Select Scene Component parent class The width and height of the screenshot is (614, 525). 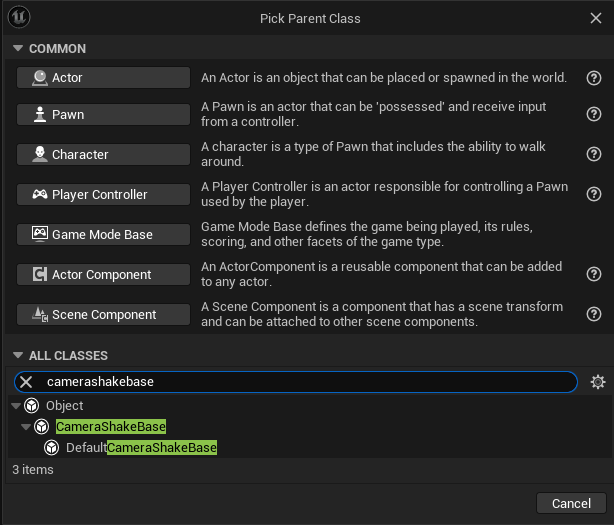coord(103,314)
